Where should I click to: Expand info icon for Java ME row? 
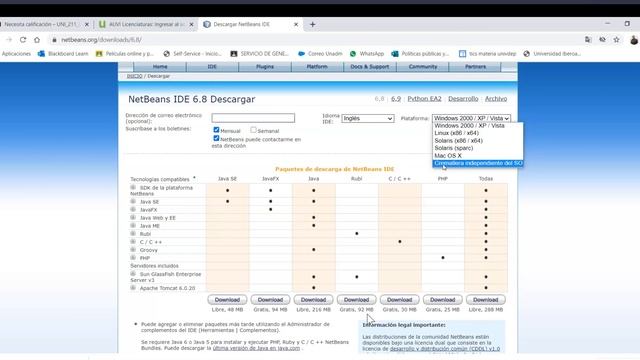click(x=133, y=225)
